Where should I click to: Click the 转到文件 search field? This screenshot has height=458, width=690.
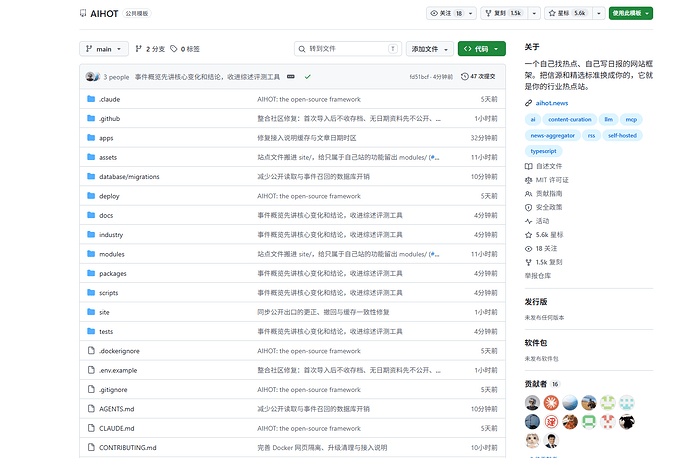tap(348, 49)
